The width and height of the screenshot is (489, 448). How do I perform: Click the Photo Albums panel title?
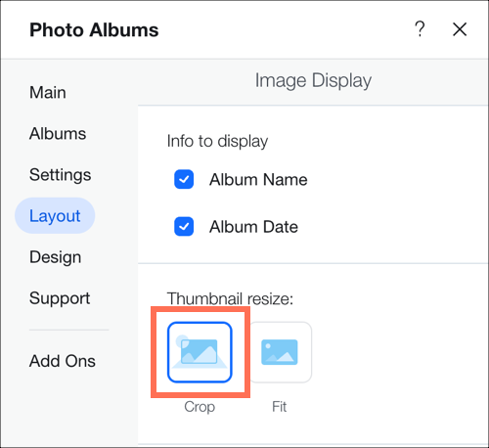tap(94, 30)
